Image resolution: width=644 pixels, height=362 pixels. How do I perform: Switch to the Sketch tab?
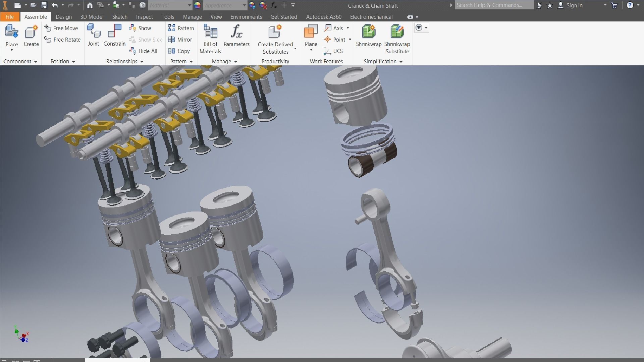pos(120,17)
